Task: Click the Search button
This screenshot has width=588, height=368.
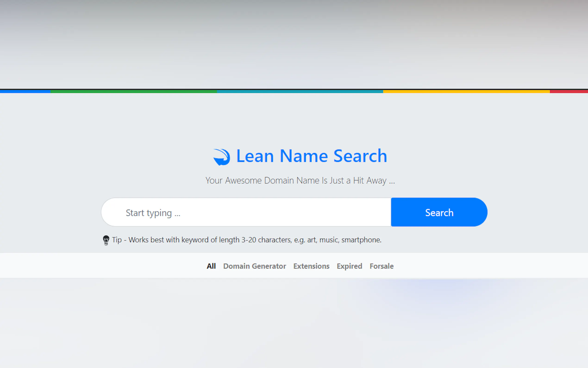Action: (x=439, y=212)
